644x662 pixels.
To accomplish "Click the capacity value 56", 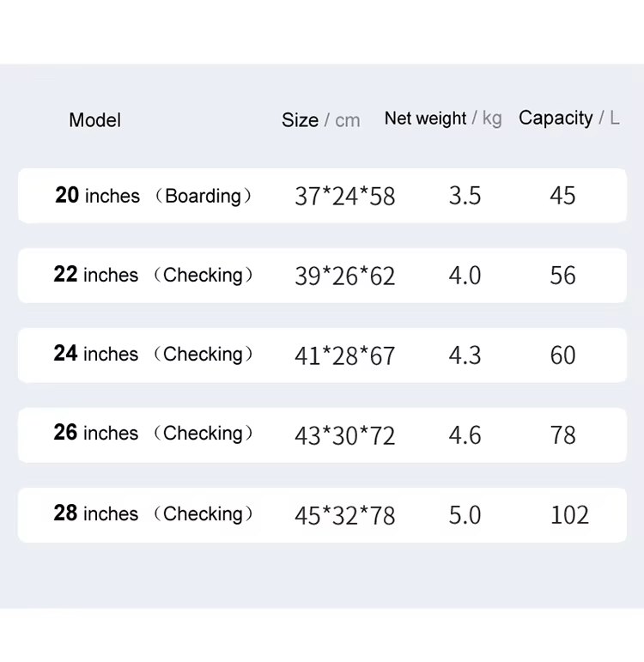I will pos(562,276).
